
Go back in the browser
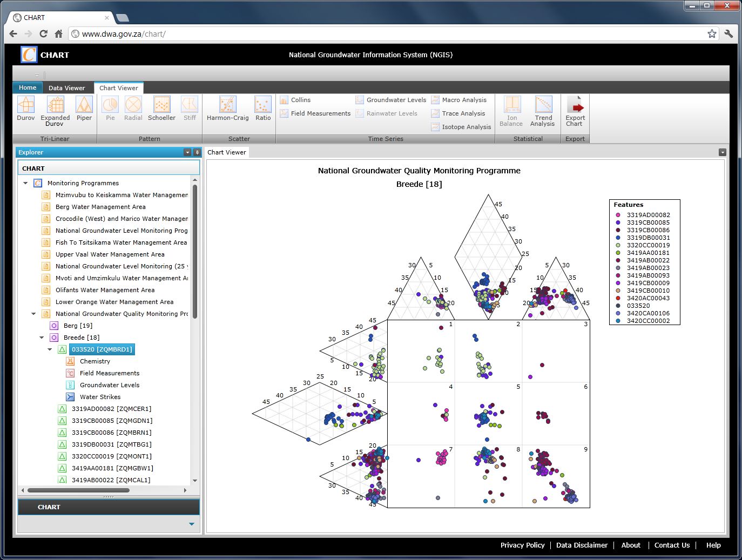[14, 33]
